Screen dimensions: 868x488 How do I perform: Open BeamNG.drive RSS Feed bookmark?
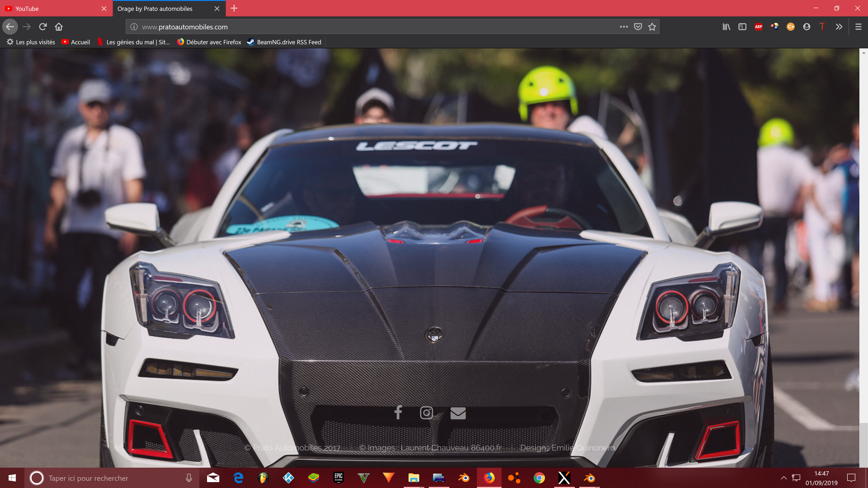point(284,42)
